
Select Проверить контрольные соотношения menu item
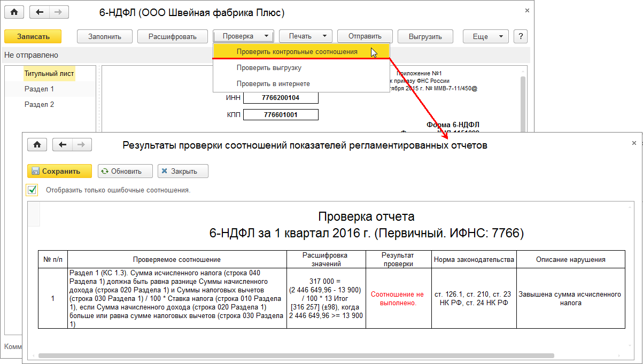coord(297,52)
